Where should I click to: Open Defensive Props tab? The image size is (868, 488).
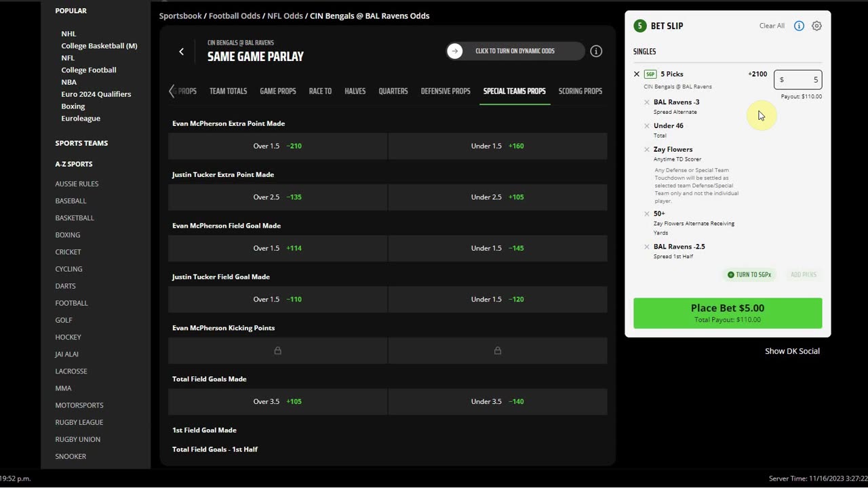pos(446,91)
